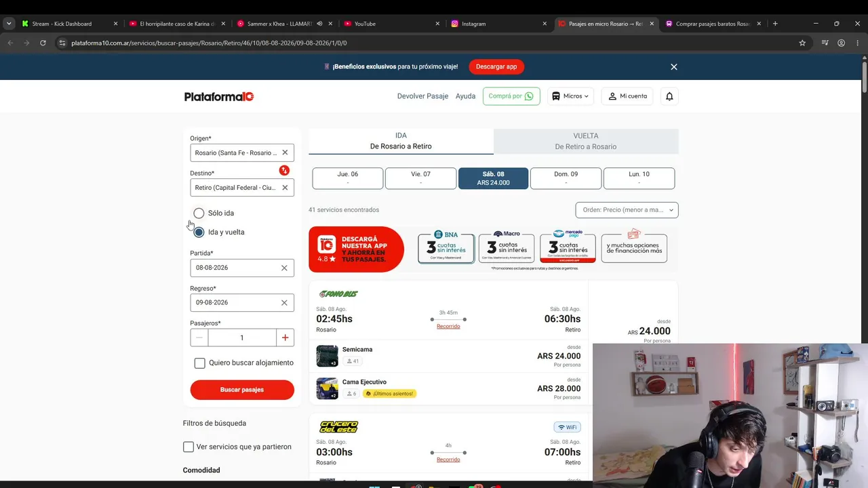Switch to the Instagram browser tab
Image resolution: width=868 pixels, height=488 pixels.
499,24
